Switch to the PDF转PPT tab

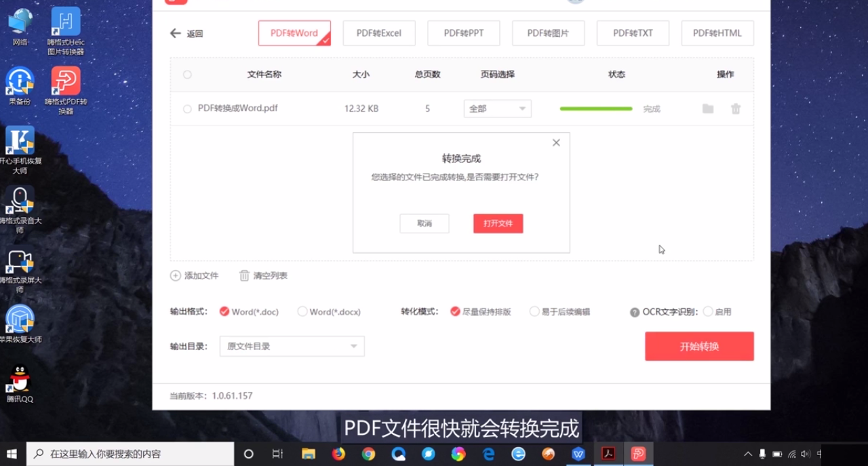(464, 33)
